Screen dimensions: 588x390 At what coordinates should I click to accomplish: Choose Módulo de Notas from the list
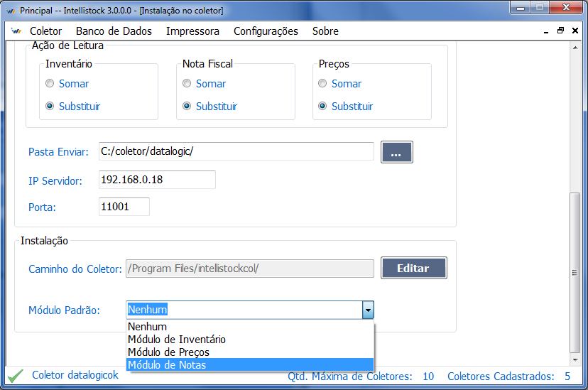pyautogui.click(x=250, y=365)
